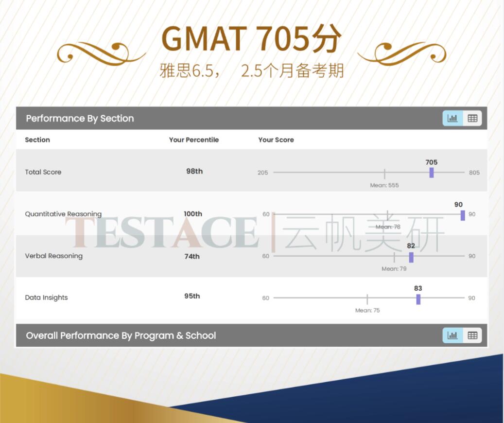
Task: Select the Data Insights row label
Action: (x=46, y=298)
